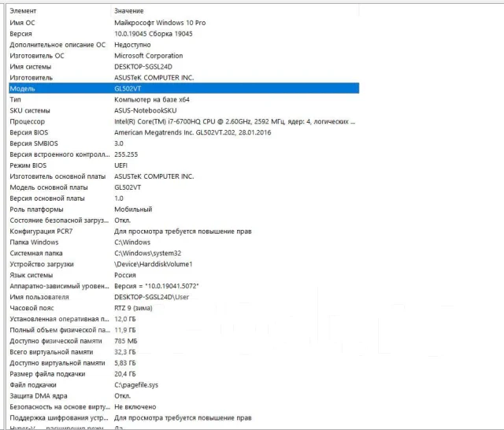Select the 'Папка Windows' row
Image resolution: width=504 pixels, height=430 pixels.
click(183, 242)
